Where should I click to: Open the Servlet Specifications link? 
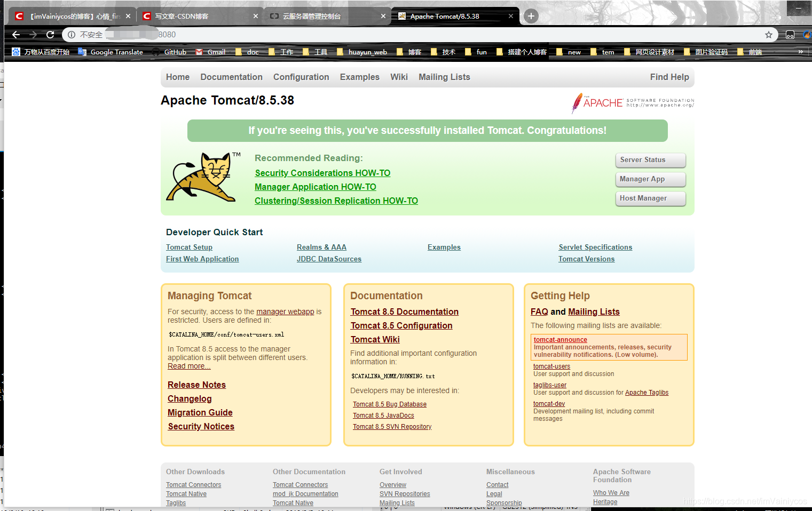[x=595, y=247]
